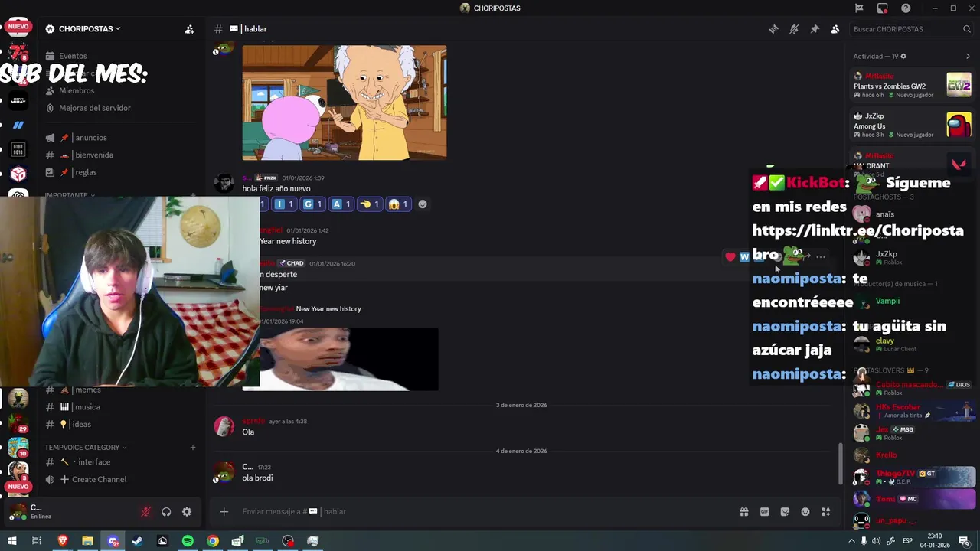Screen dimensions: 980x551
Task: Open Spotify from the taskbar
Action: [x=188, y=541]
